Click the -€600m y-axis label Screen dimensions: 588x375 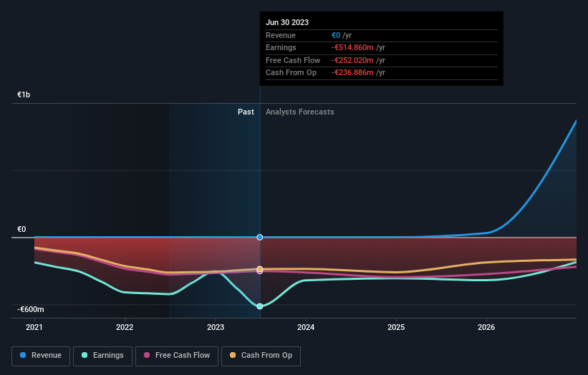pos(30,309)
